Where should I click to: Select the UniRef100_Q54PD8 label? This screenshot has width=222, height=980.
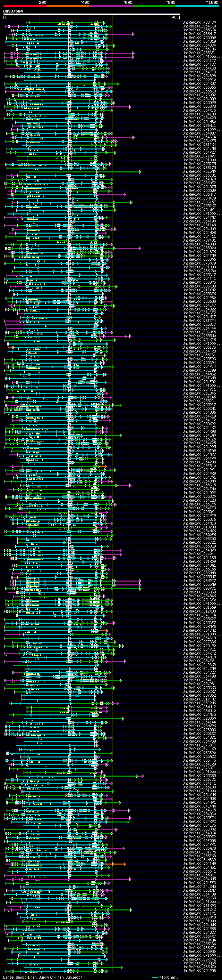[x=199, y=971]
